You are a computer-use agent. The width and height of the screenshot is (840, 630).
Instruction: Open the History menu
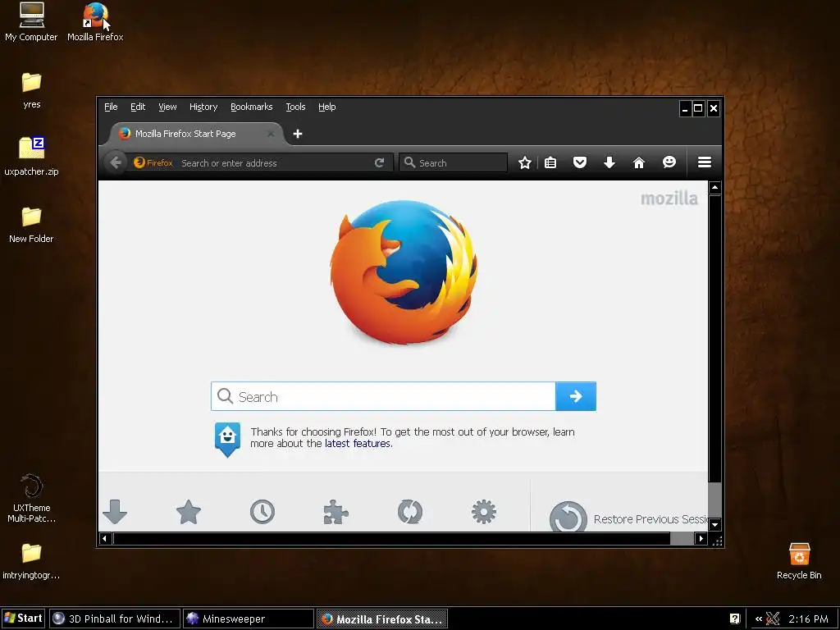click(203, 107)
